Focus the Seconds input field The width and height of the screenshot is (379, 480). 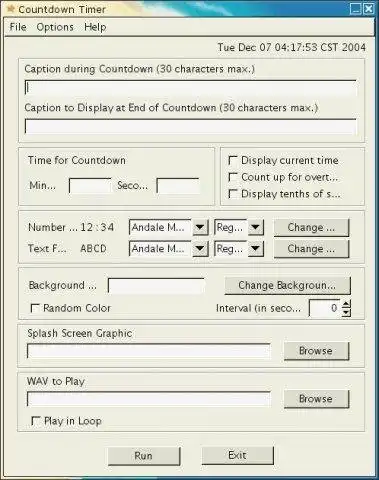tap(178, 186)
